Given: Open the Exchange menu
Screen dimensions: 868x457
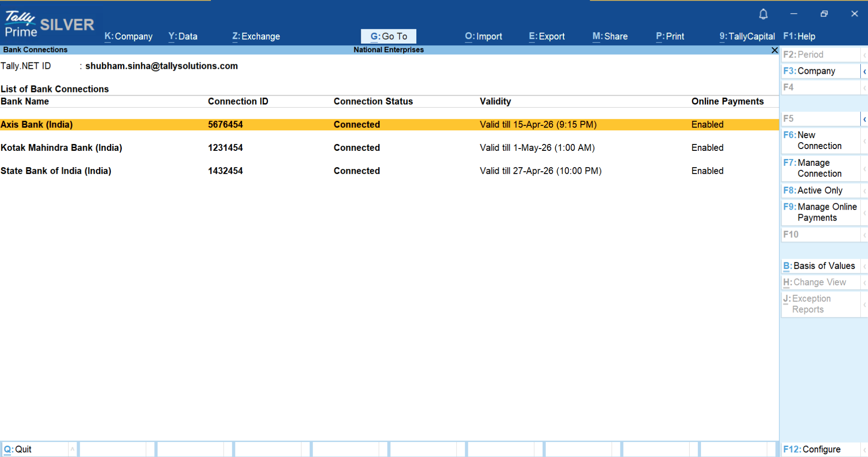Looking at the screenshot, I should (256, 36).
